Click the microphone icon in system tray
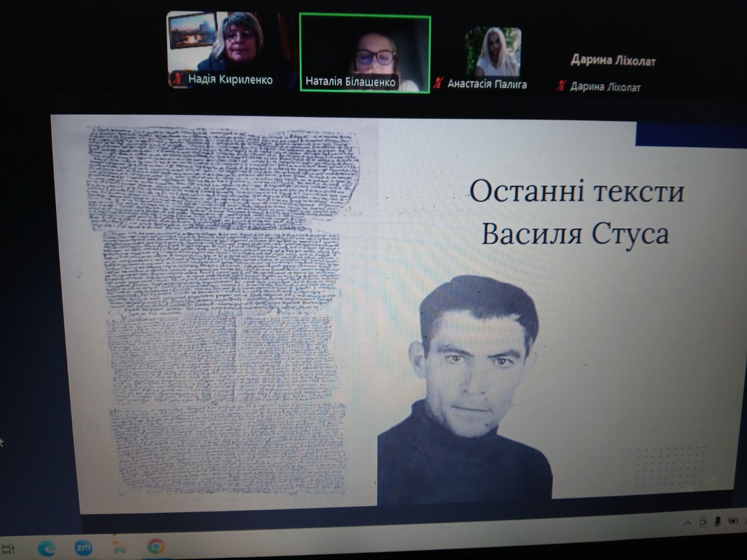747x560 pixels. tap(718, 521)
